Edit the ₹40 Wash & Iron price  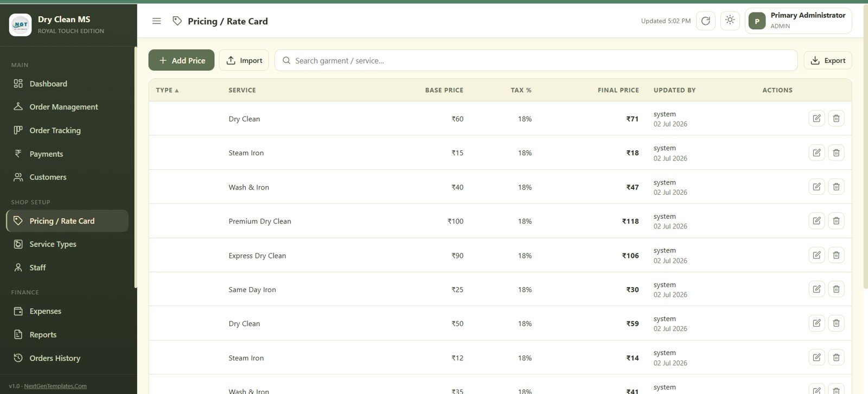pos(816,187)
